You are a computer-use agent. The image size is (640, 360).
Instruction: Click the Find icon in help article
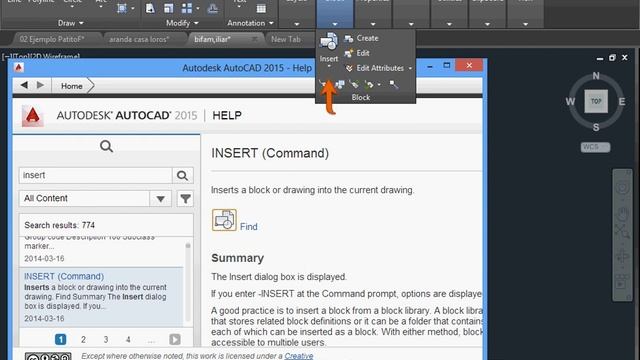[x=224, y=220]
